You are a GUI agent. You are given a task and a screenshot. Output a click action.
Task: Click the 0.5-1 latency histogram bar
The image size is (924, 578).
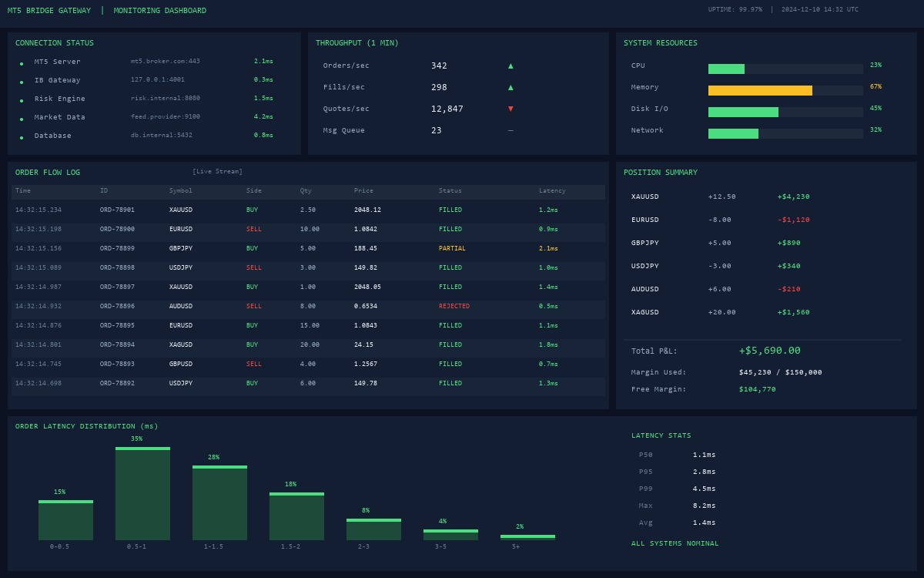[x=142, y=492]
